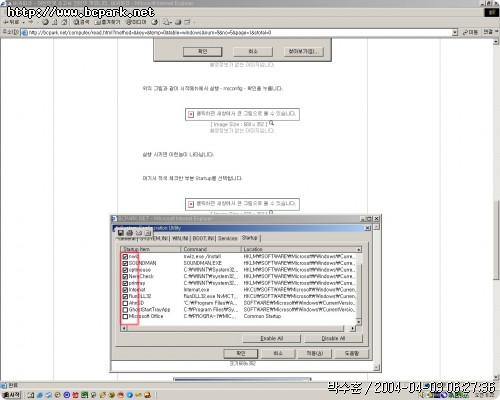Click the Edit page icon in IE toolbar
Image resolution: width=500 pixels, height=400 pixels.
click(187, 22)
